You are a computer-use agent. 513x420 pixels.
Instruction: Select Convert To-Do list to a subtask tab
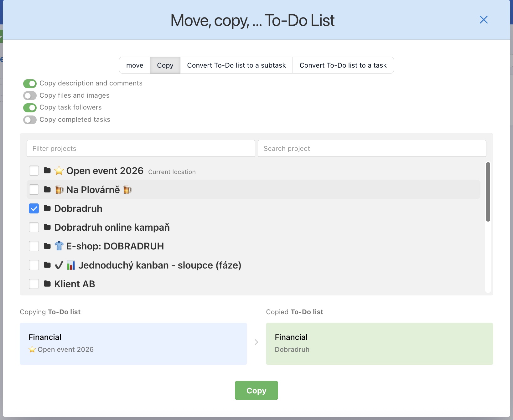coord(236,65)
